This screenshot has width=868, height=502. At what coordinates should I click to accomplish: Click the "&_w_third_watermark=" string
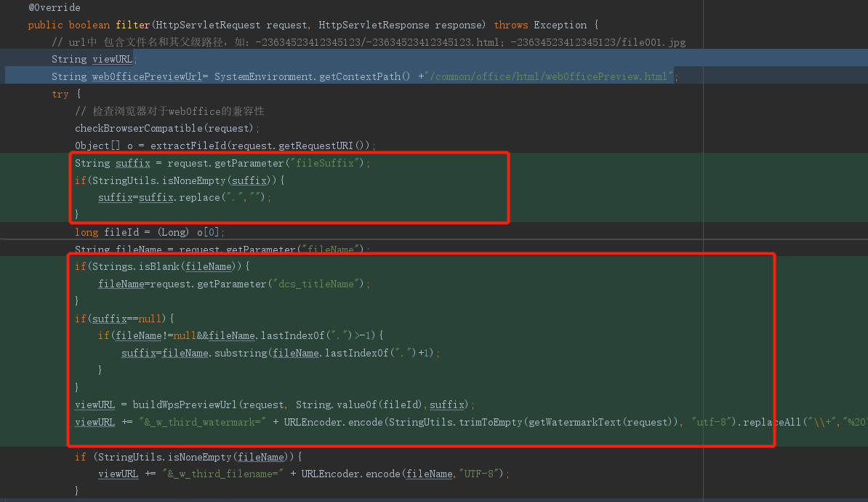pyautogui.click(x=201, y=422)
